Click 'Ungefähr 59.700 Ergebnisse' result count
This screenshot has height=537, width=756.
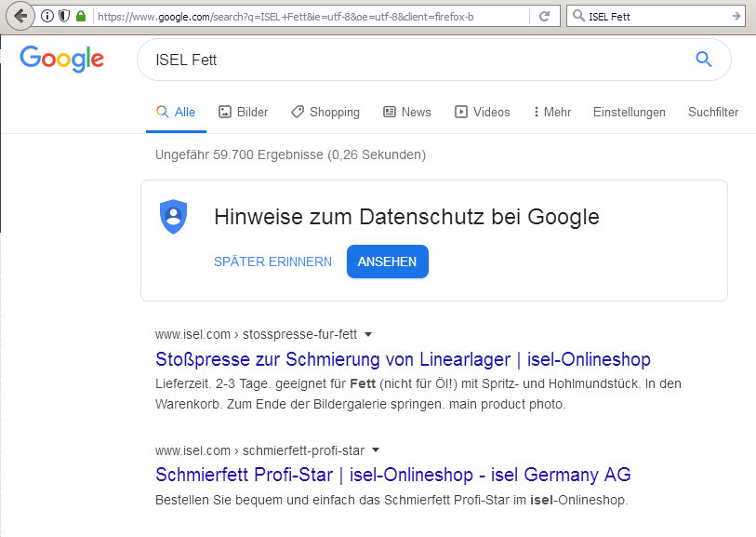coord(291,154)
